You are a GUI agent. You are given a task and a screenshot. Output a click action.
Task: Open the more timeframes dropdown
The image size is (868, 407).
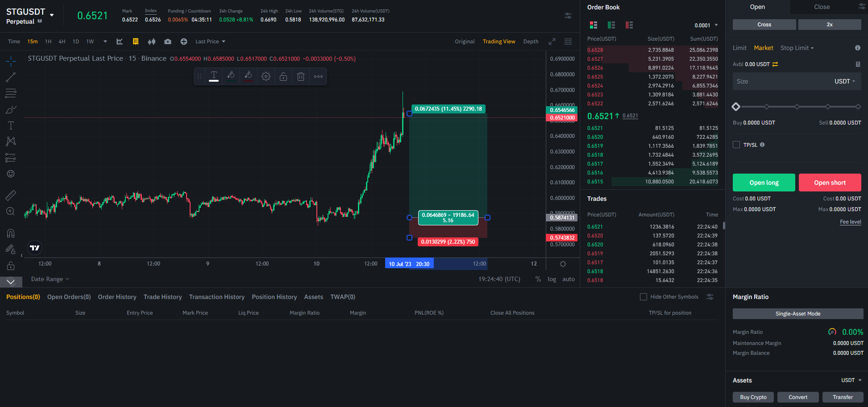[105, 42]
